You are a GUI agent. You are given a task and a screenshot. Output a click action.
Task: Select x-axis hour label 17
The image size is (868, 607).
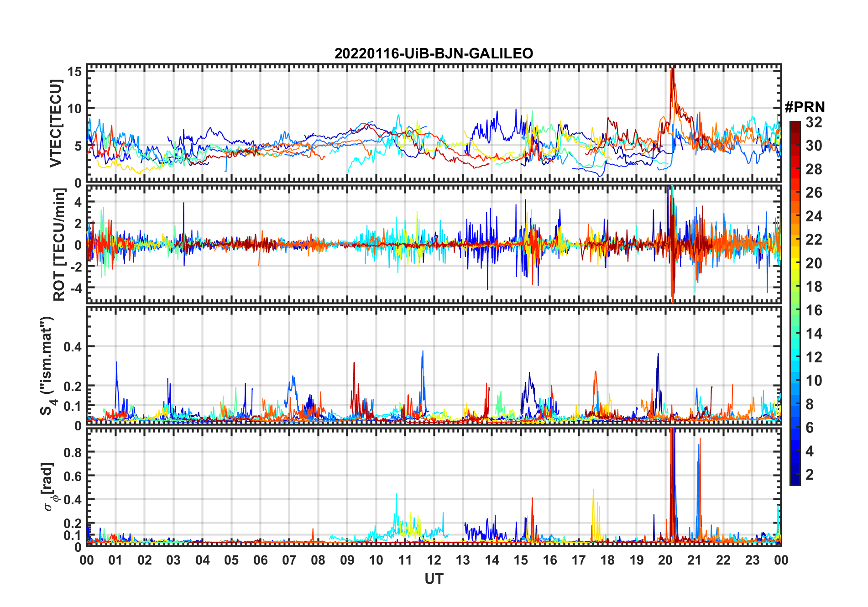[x=579, y=560]
